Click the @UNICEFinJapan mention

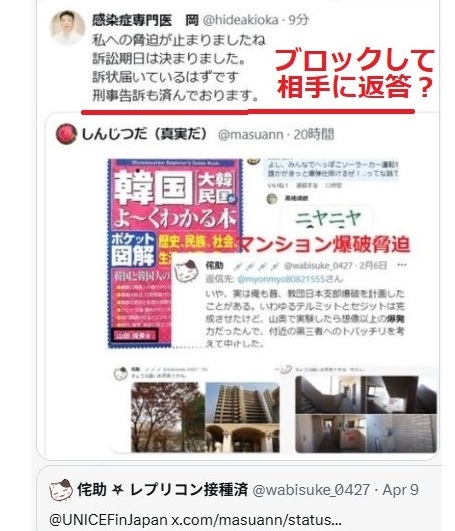[x=108, y=519]
